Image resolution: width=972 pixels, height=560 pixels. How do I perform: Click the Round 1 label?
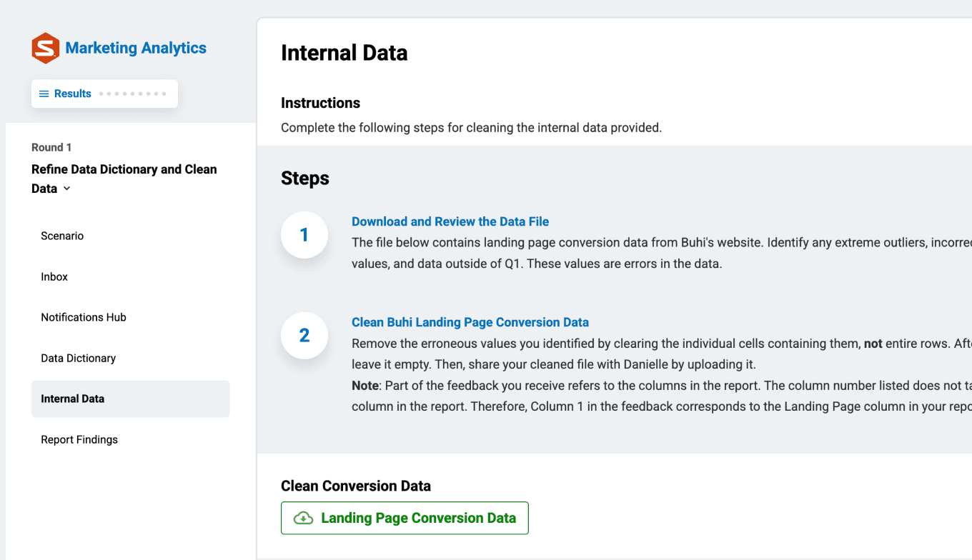51,147
